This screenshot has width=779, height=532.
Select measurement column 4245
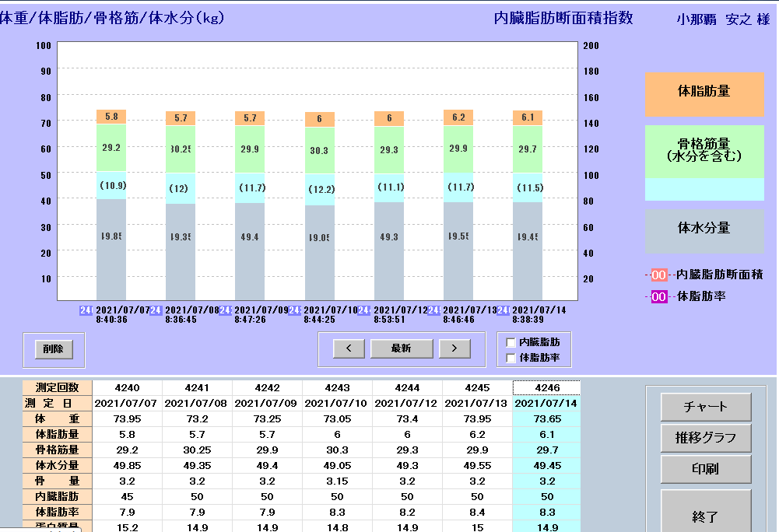pos(477,387)
